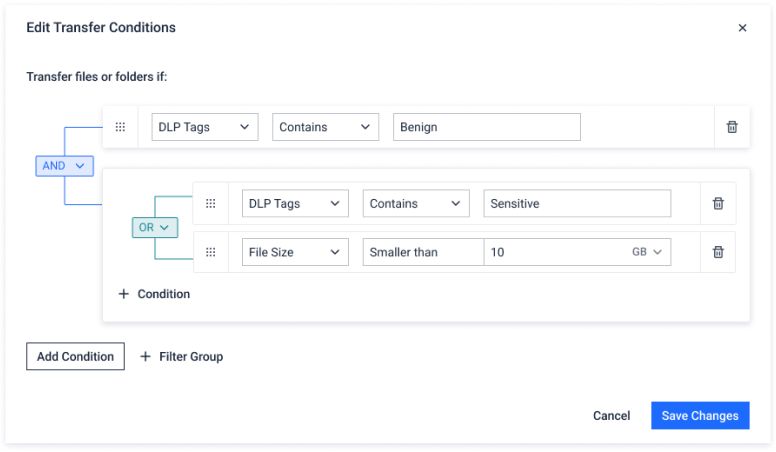Click the Add Condition button
Screen dimensions: 776x452
tap(75, 356)
